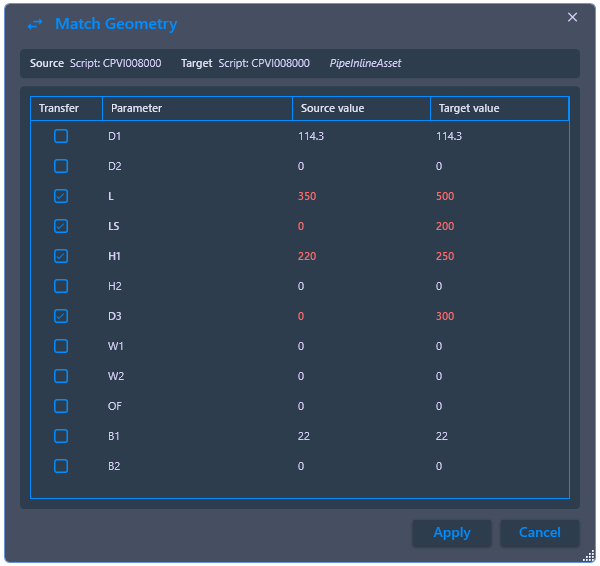Click the Match Geometry swap-arrows icon
Viewport: 600px width, 566px height.
[35, 24]
